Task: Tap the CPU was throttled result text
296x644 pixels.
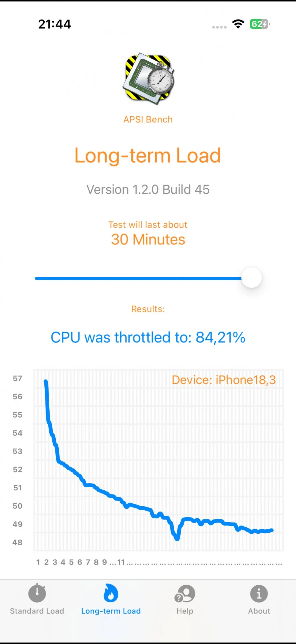Action: [x=148, y=337]
